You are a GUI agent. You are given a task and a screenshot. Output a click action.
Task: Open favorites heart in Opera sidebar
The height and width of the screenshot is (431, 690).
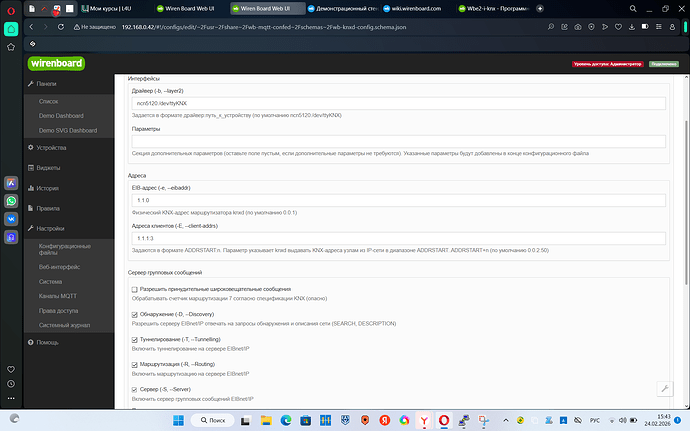coord(11,369)
